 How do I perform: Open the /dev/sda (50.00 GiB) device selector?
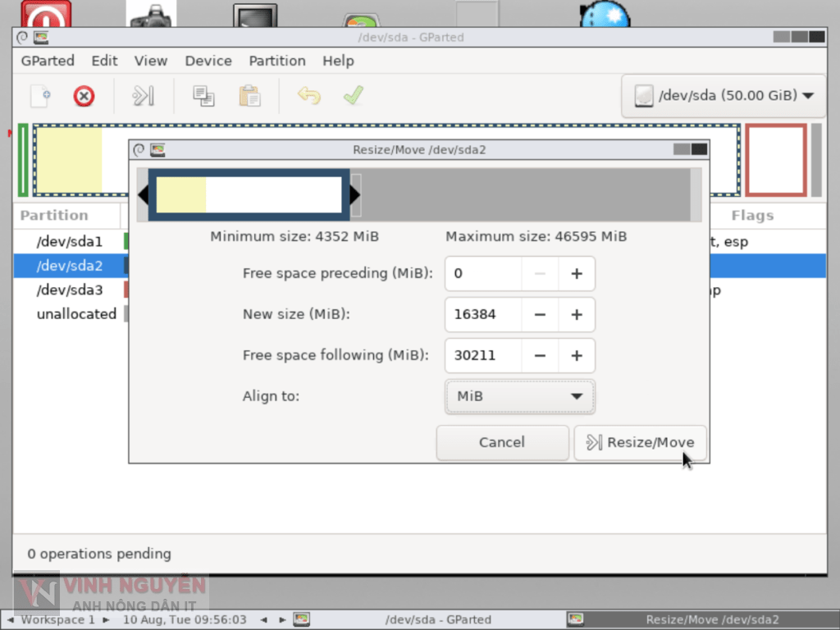coord(722,95)
